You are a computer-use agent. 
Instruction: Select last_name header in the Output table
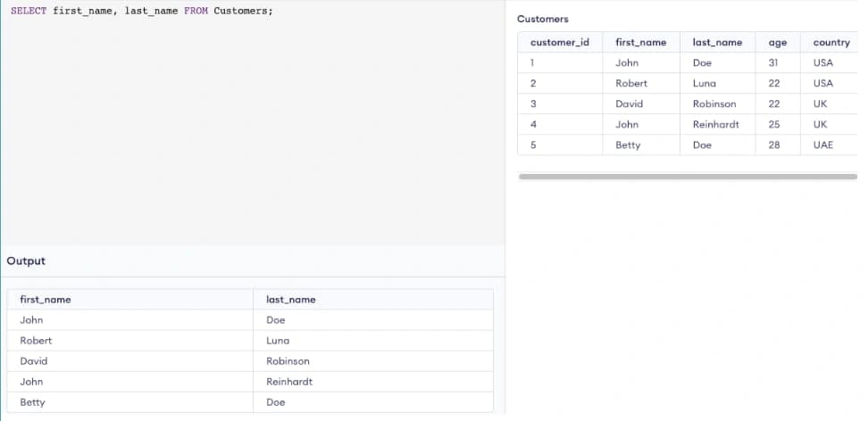click(290, 300)
